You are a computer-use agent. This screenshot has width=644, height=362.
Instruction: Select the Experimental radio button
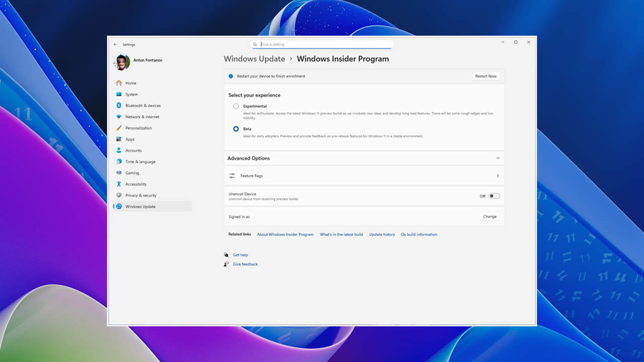click(x=236, y=106)
